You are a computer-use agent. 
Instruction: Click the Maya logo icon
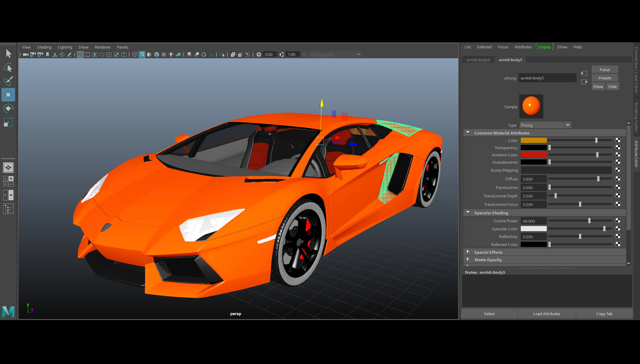[x=8, y=312]
